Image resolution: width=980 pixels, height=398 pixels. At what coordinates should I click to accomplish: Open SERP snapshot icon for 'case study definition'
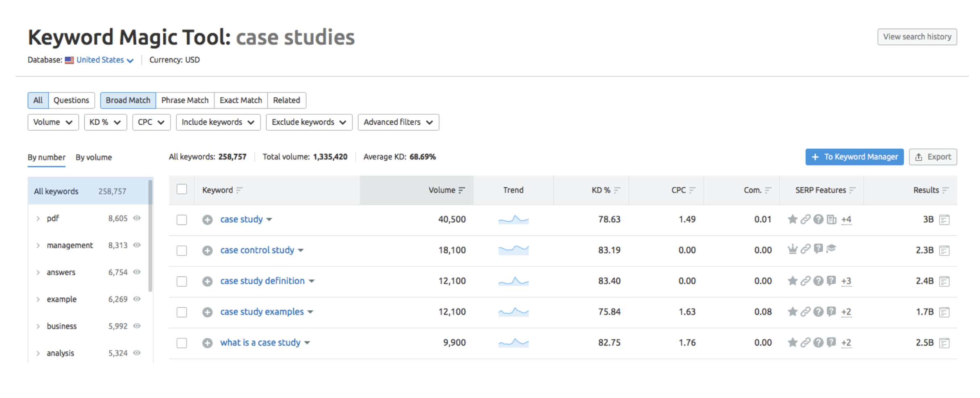pyautogui.click(x=944, y=281)
